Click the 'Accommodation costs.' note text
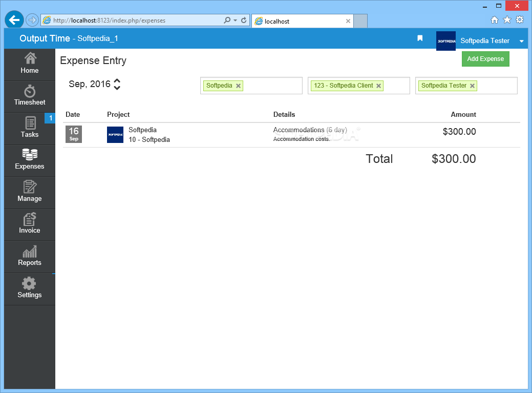This screenshot has height=393, width=532. pyautogui.click(x=302, y=139)
